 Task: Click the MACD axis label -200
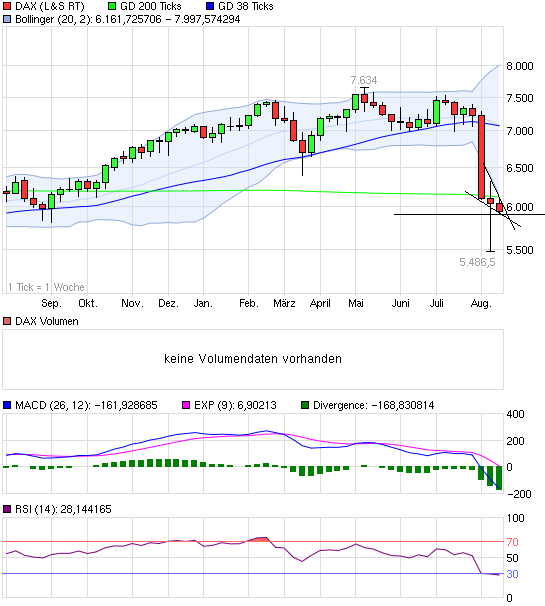[x=518, y=494]
